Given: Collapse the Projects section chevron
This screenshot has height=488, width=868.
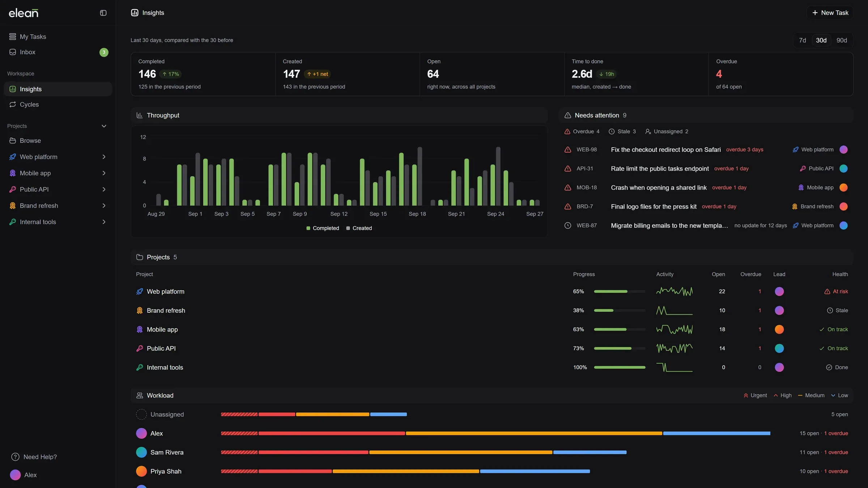Looking at the screenshot, I should click(104, 126).
